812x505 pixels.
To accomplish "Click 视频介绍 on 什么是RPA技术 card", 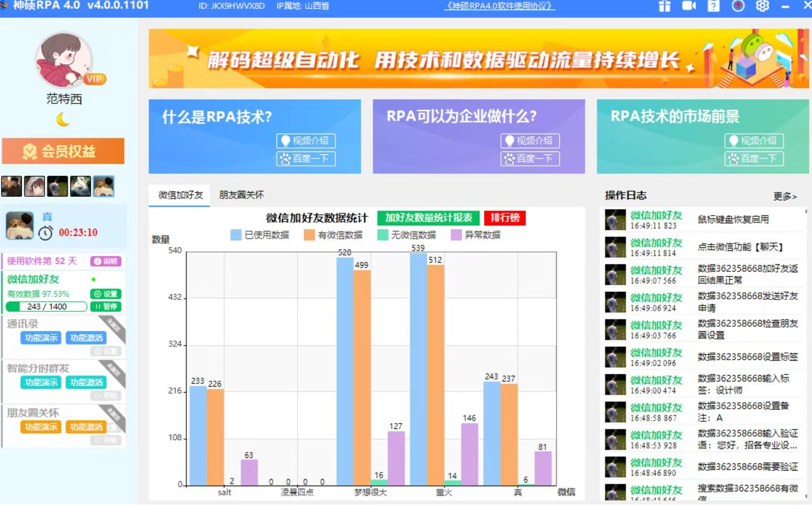I will (306, 141).
